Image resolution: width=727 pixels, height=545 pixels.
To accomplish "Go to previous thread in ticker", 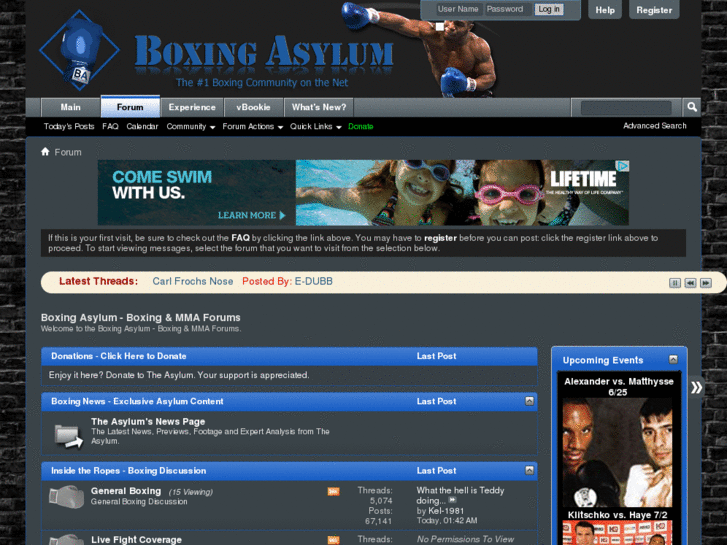I will pos(690,282).
